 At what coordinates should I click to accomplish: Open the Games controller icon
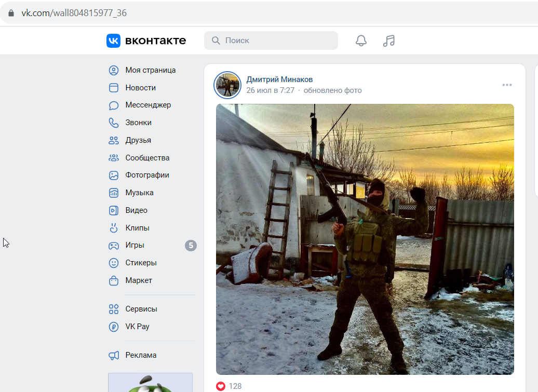(x=114, y=245)
